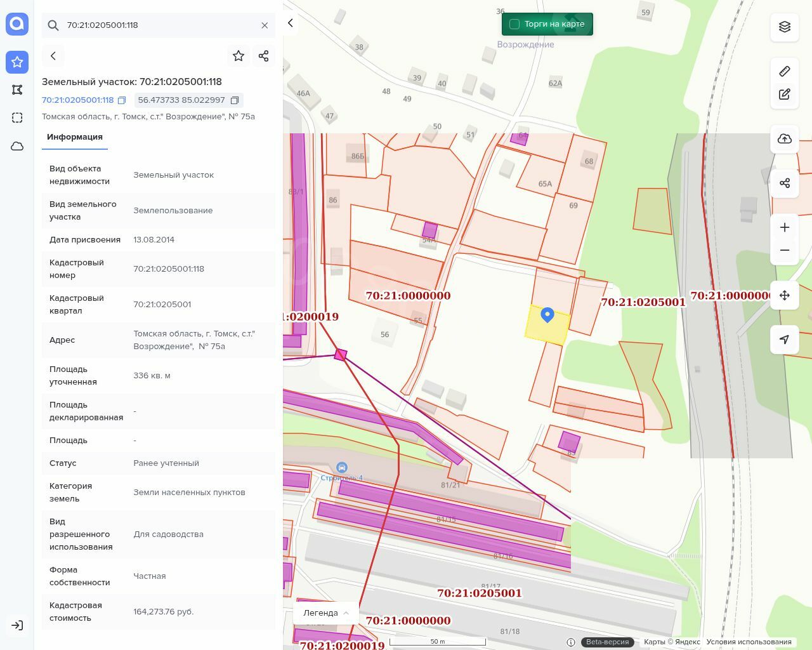Open the cloud upload tool
The width and height of the screenshot is (812, 650).
(785, 139)
